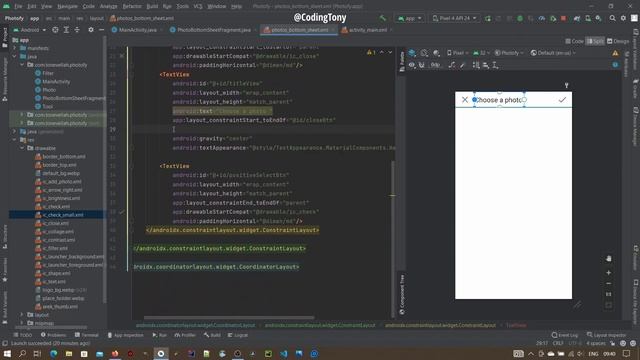The height and width of the screenshot is (360, 640).
Task: Open the Android project view dropdown
Action: click(x=30, y=30)
